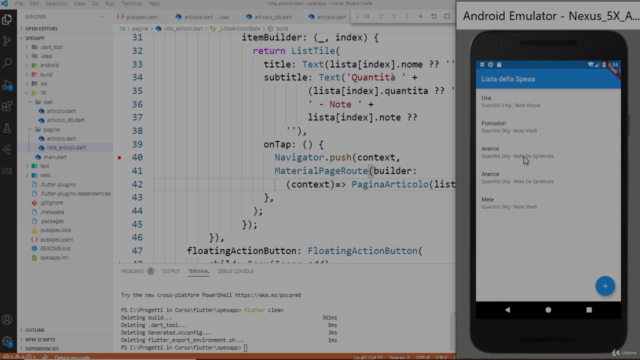Expand the ios folder

[x=65, y=84]
